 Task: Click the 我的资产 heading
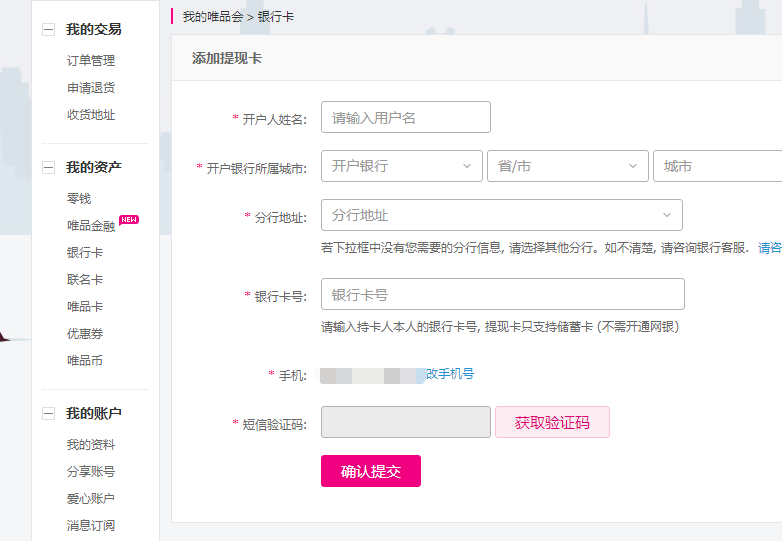(94, 167)
